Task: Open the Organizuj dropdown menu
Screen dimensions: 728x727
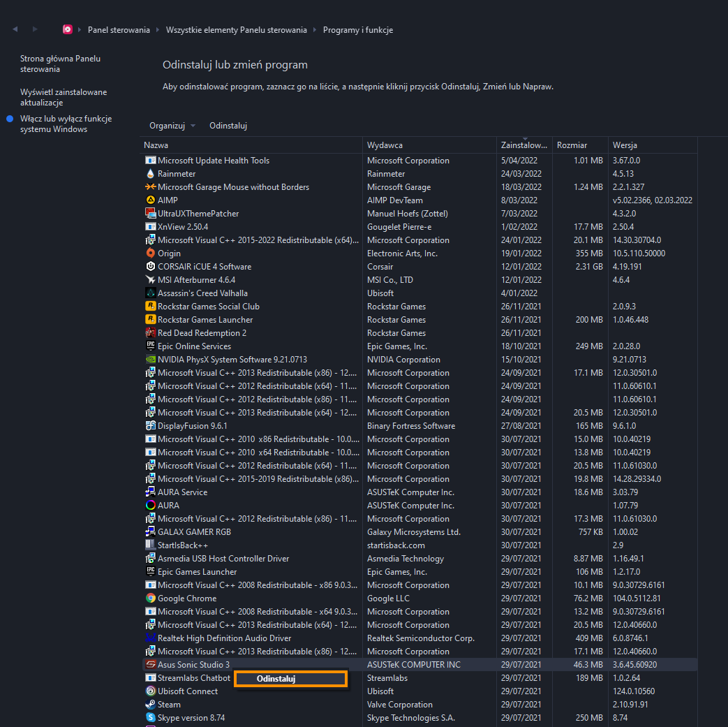Action: [172, 126]
